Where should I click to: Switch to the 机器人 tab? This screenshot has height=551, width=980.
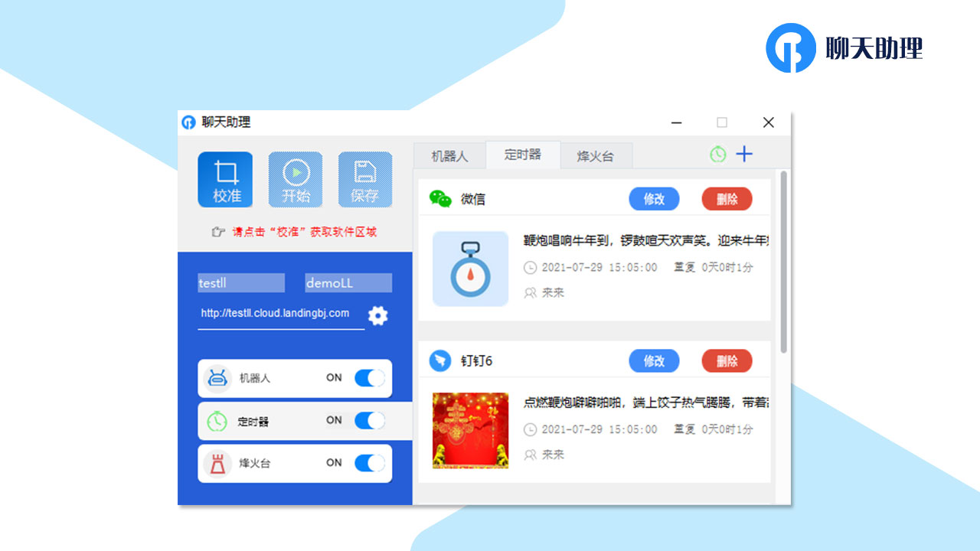449,155
